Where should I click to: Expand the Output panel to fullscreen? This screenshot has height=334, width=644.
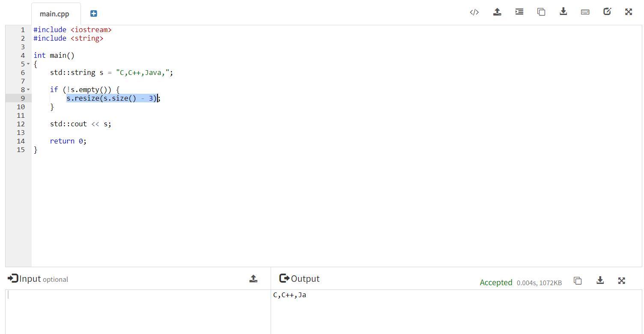[x=622, y=281]
